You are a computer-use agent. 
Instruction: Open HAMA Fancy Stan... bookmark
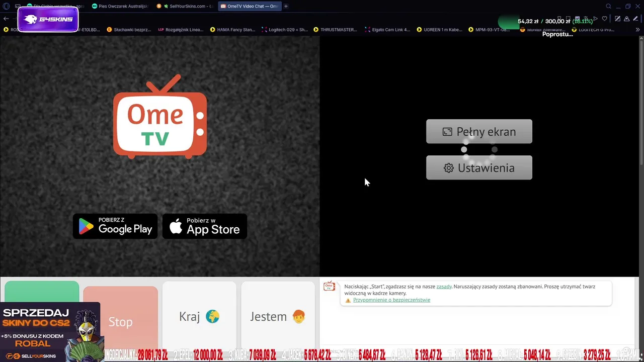pyautogui.click(x=232, y=30)
